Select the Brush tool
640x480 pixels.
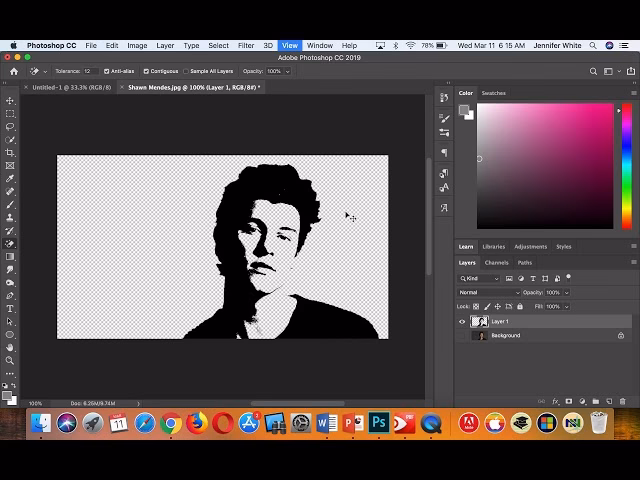tap(10, 204)
